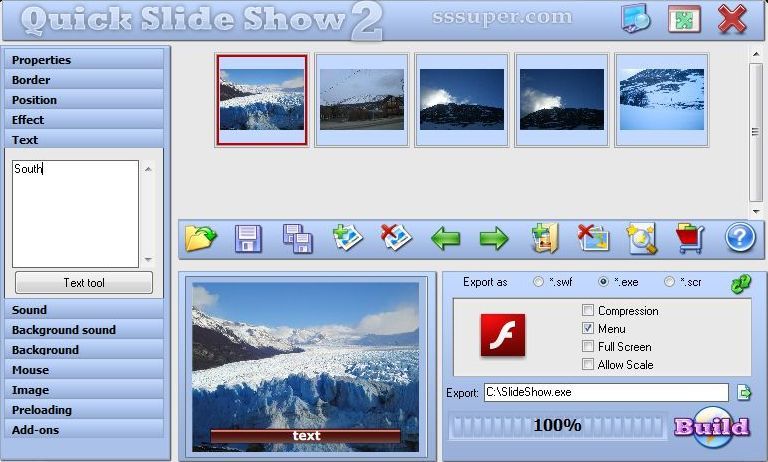The width and height of the screenshot is (768, 462).
Task: Click the monitor with magnifier icon in header
Action: click(635, 19)
